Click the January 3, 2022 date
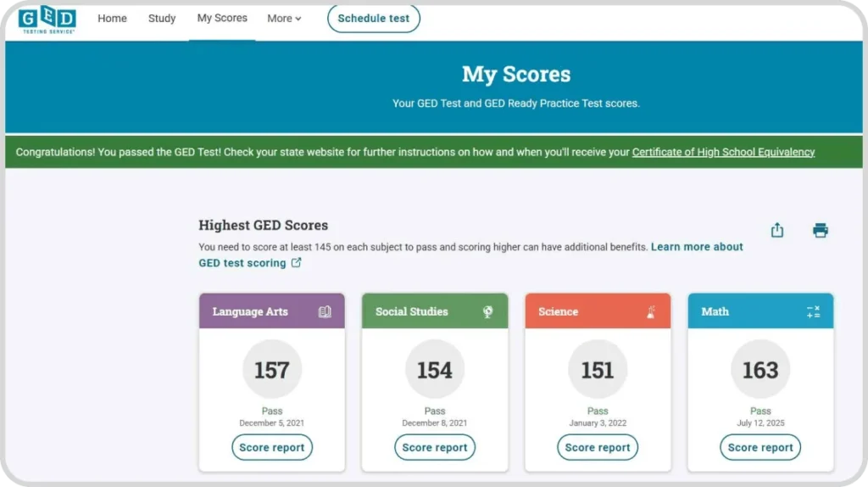 [x=598, y=423]
